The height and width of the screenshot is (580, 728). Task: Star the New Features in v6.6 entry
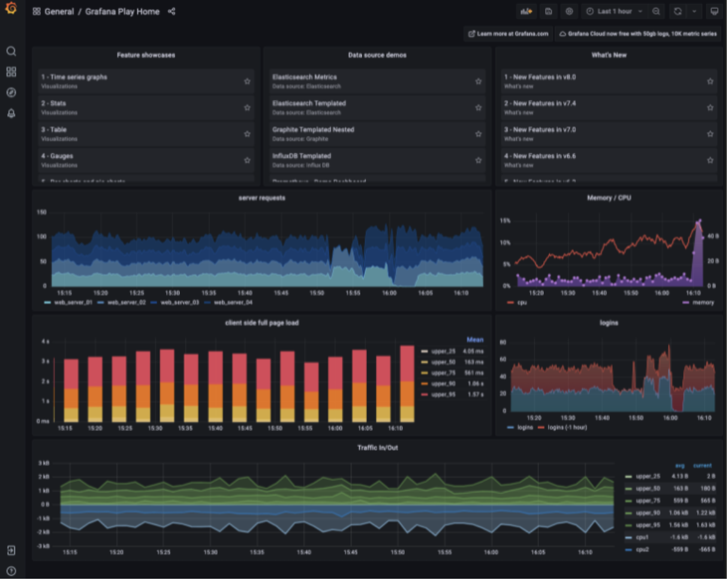(x=710, y=160)
